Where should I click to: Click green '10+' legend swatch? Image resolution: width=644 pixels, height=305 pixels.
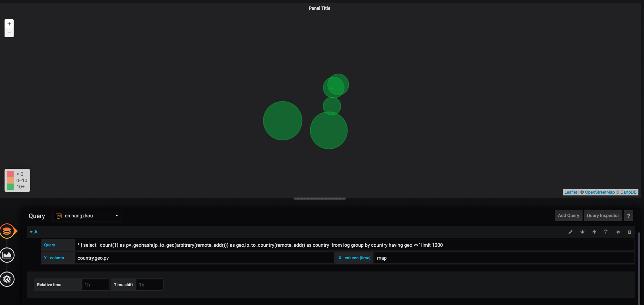point(10,187)
